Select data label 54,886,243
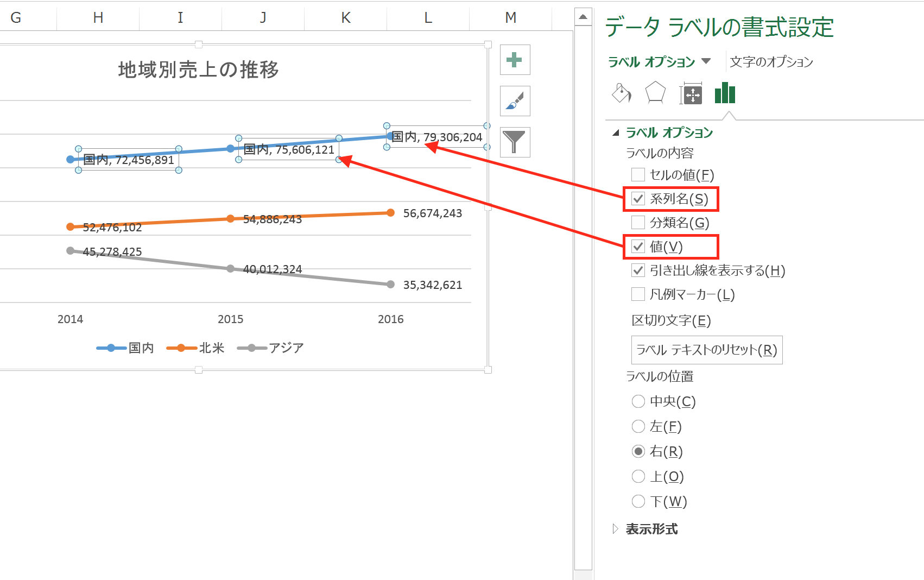This screenshot has width=924, height=580. click(273, 219)
